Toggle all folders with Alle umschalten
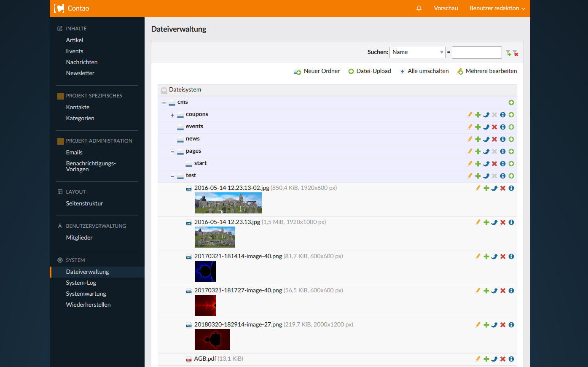This screenshot has height=367, width=588. [x=424, y=71]
